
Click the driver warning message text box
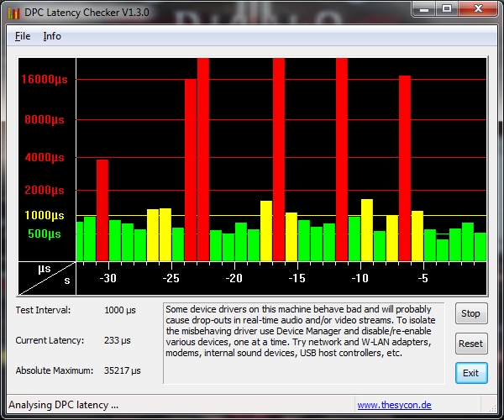(x=304, y=344)
